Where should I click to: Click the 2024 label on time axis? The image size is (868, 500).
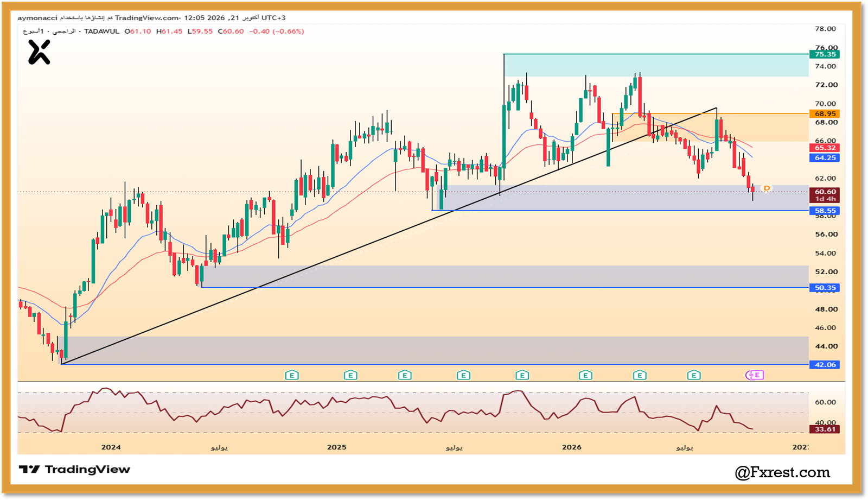click(x=111, y=447)
